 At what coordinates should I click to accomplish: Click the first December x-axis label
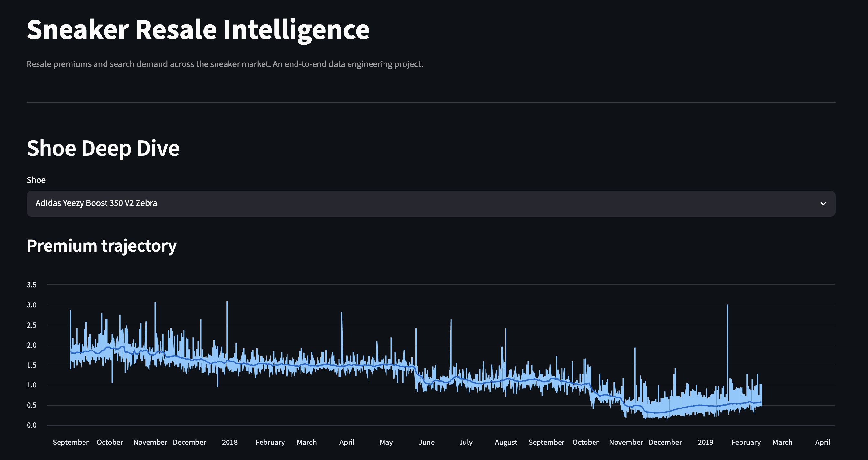(x=189, y=442)
